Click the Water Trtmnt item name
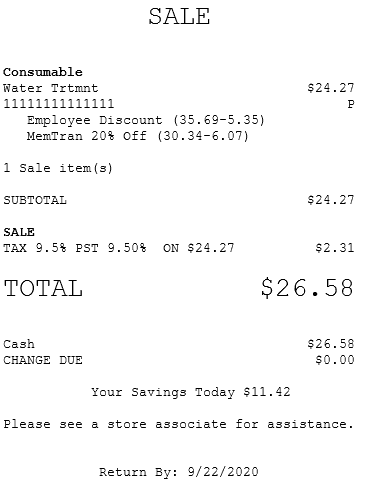The height and width of the screenshot is (488, 366). click(51, 88)
